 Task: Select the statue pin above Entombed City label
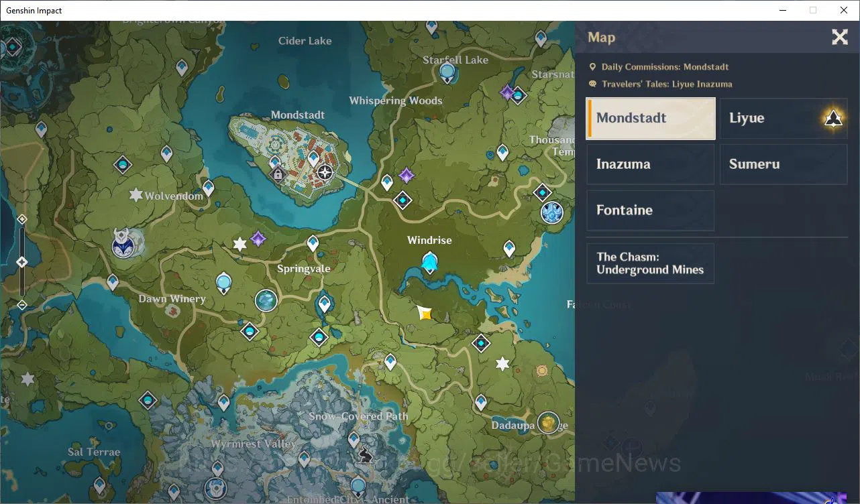coord(358,487)
